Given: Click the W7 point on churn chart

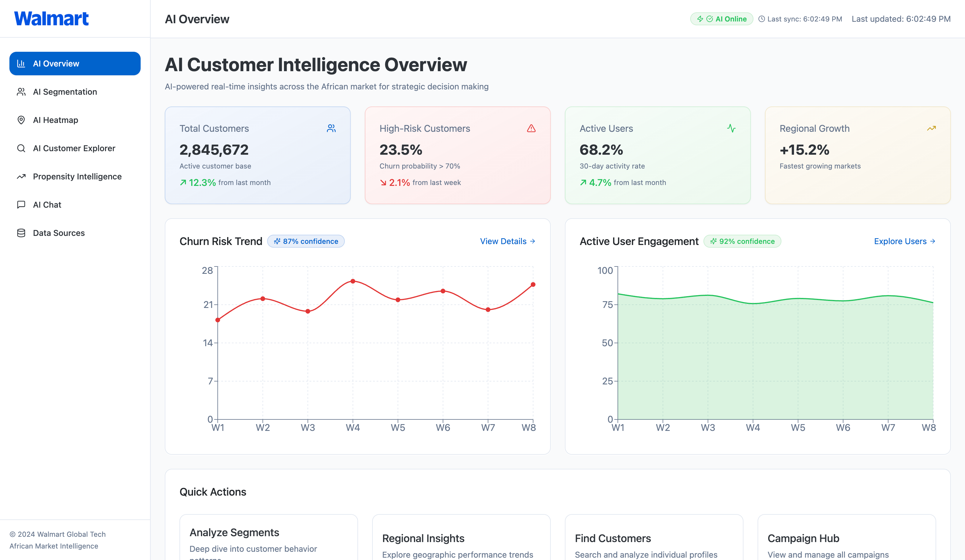Looking at the screenshot, I should tap(488, 310).
